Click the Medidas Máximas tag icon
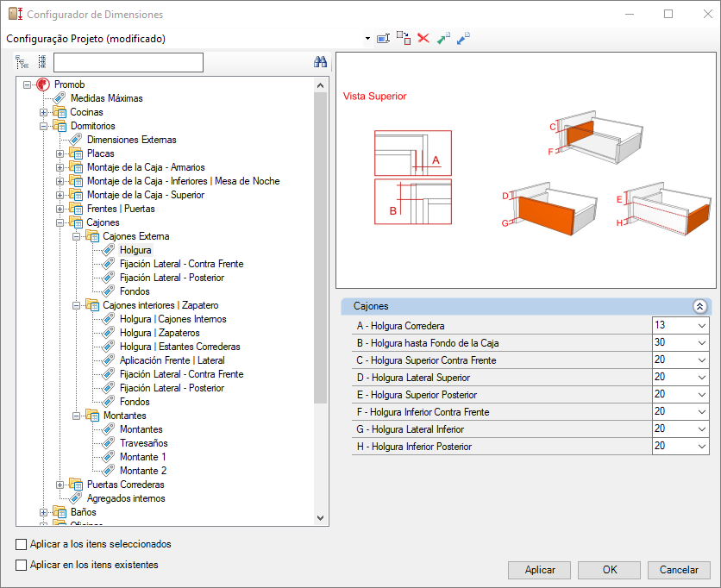The width and height of the screenshot is (721, 588). pos(60,98)
